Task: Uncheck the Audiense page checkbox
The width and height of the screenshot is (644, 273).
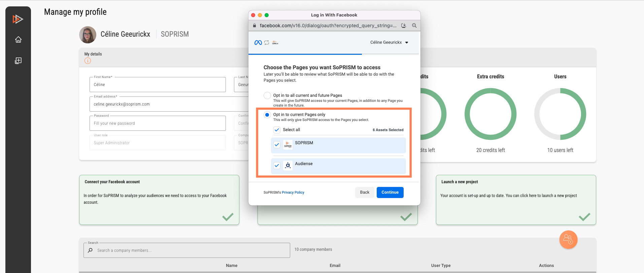Action: click(277, 165)
